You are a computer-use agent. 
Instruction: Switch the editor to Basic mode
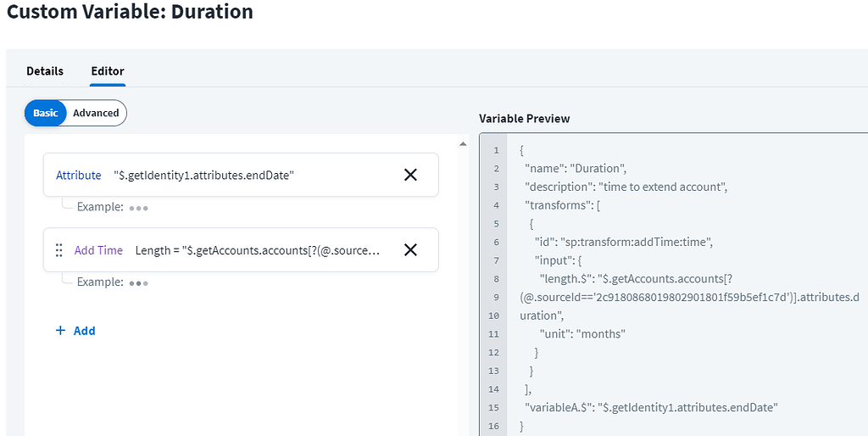coord(46,113)
